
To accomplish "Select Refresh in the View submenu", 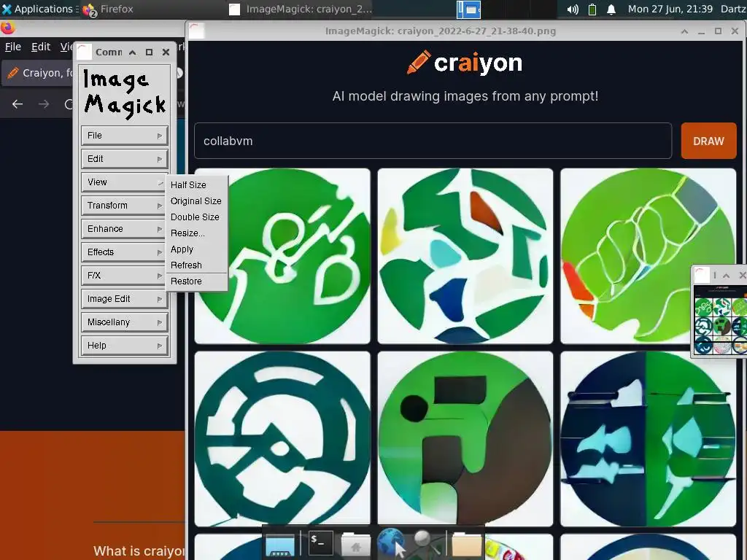I will pos(196,265).
